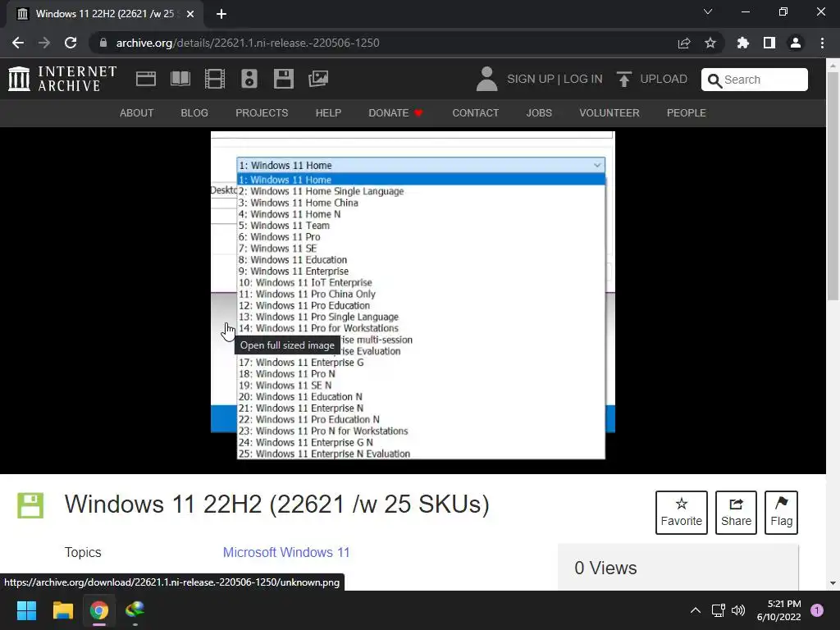Open the PEOPLE menu item

click(687, 113)
